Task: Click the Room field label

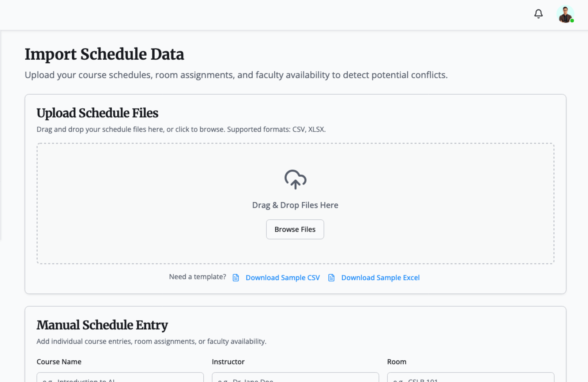Action: point(397,362)
